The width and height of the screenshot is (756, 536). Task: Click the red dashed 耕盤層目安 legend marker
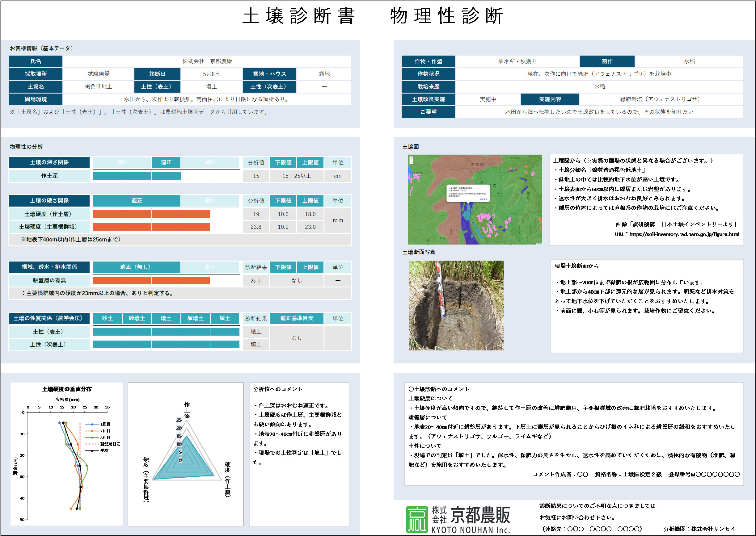point(92,444)
